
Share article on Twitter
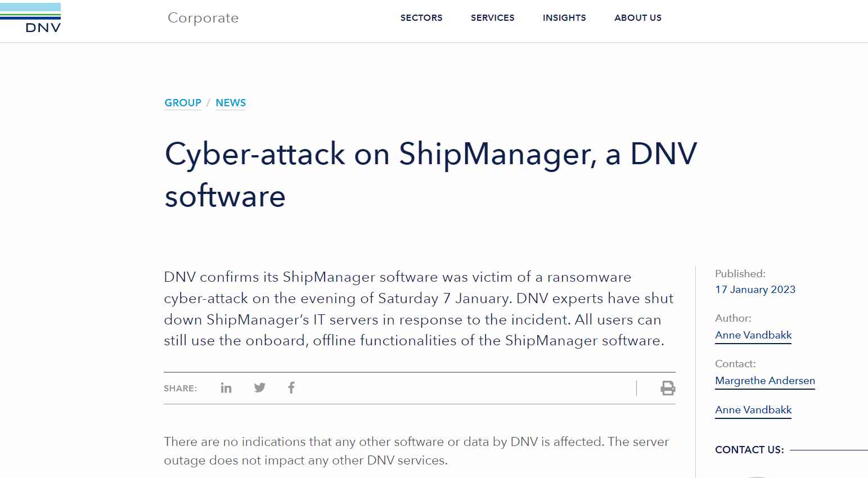tap(259, 387)
